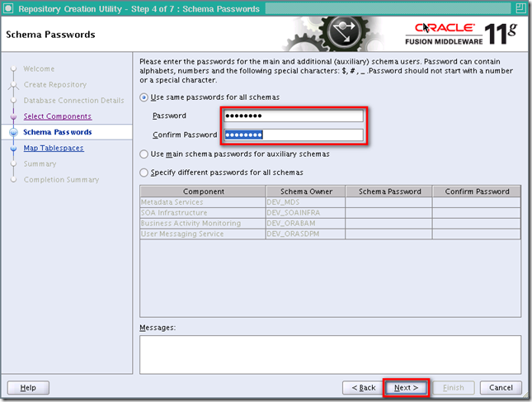Select the Schema Passwords step

[x=58, y=132]
